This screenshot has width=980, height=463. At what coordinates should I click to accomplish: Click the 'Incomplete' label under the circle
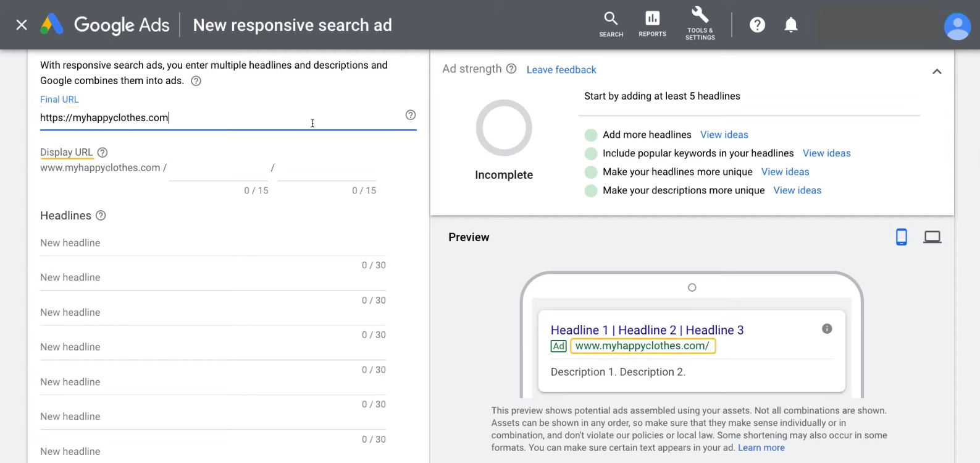coord(504,175)
